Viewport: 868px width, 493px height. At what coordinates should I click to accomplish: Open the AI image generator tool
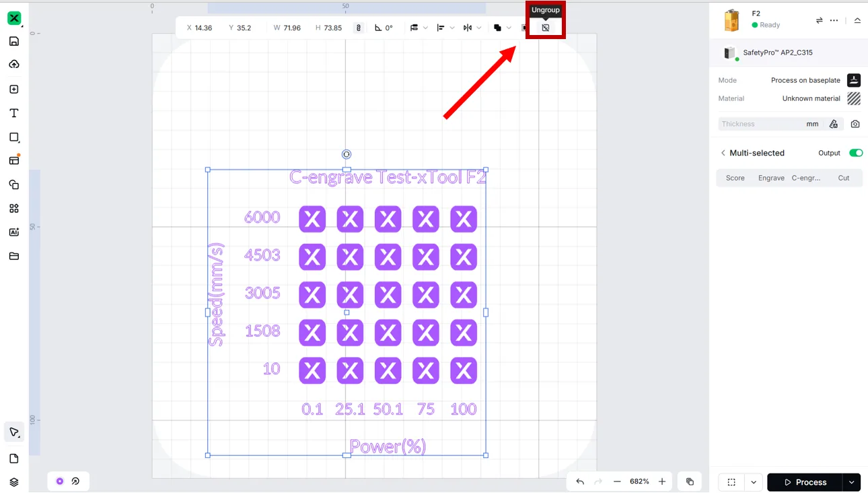coord(14,232)
